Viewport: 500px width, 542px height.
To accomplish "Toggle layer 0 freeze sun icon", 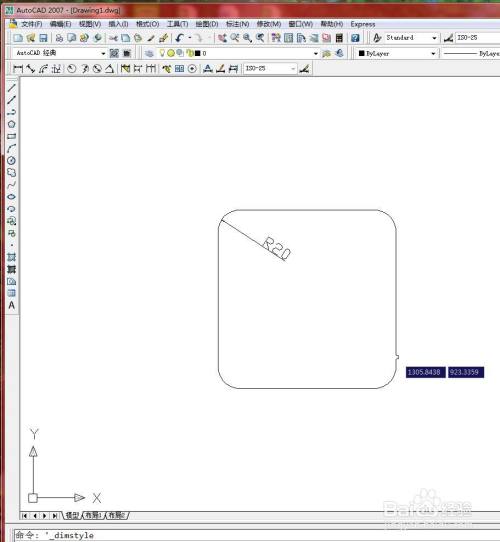I will point(171,53).
